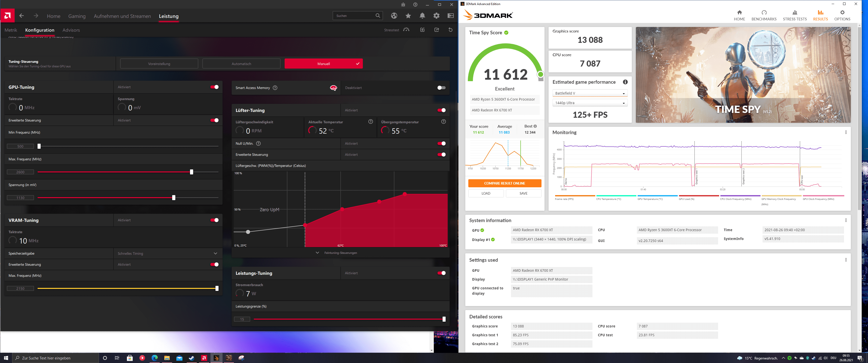Open the Monitoring panel three-dot menu
The width and height of the screenshot is (868, 363).
(x=846, y=132)
